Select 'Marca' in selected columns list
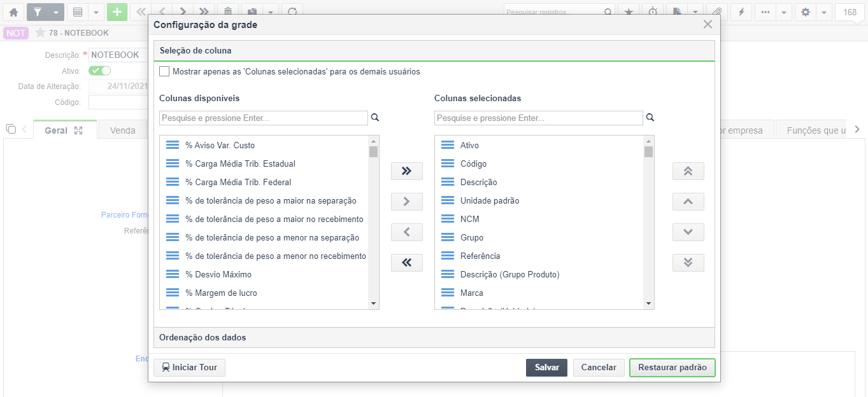The width and height of the screenshot is (868, 397). click(x=539, y=293)
